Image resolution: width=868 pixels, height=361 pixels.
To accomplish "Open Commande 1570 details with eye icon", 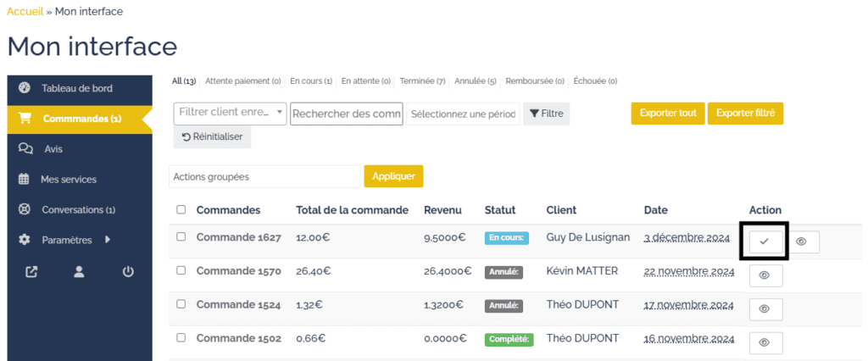I will (x=765, y=275).
